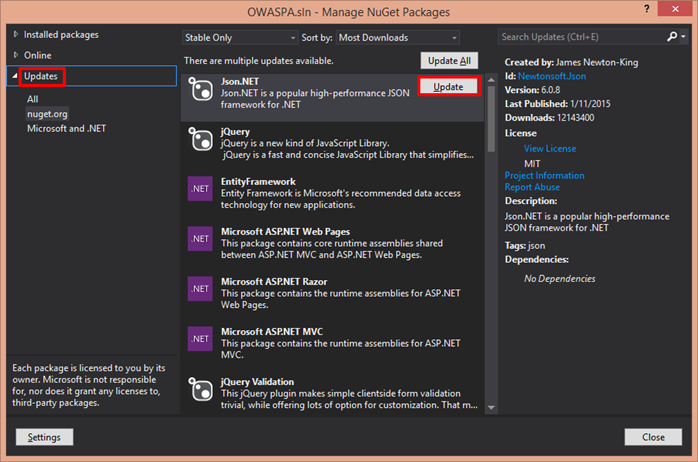Select the jQuery package title

[235, 132]
